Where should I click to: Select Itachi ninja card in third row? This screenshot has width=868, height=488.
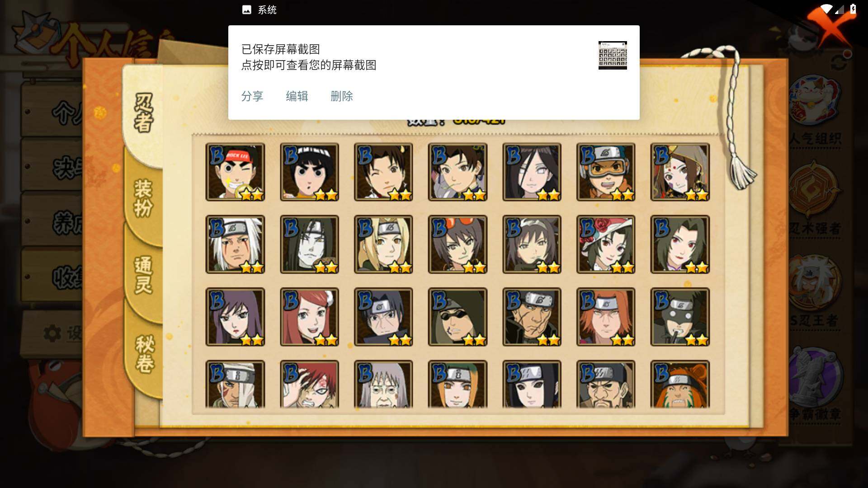(383, 317)
